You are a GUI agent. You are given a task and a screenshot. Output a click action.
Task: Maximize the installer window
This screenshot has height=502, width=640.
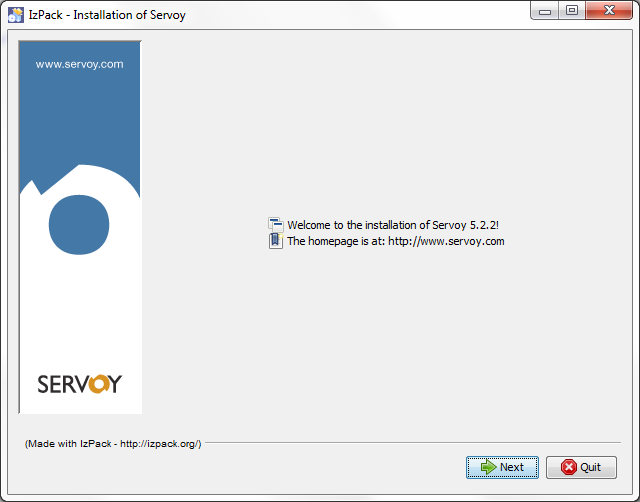point(572,11)
